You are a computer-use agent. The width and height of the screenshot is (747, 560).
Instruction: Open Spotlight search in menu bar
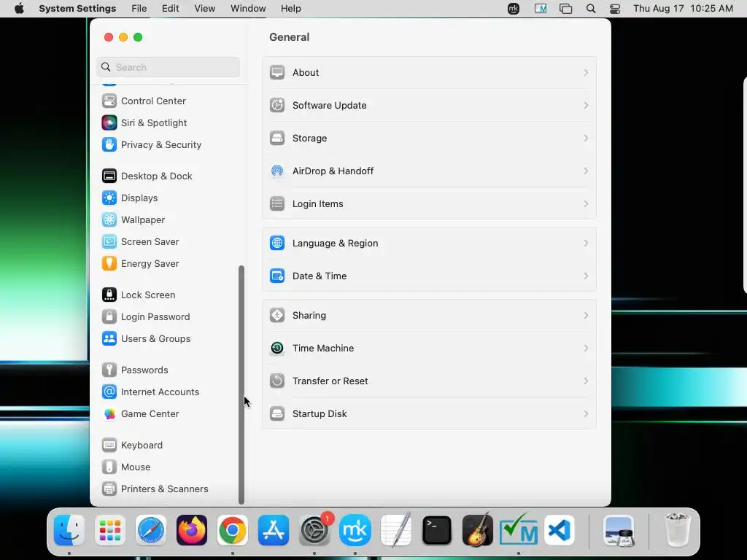pos(591,9)
